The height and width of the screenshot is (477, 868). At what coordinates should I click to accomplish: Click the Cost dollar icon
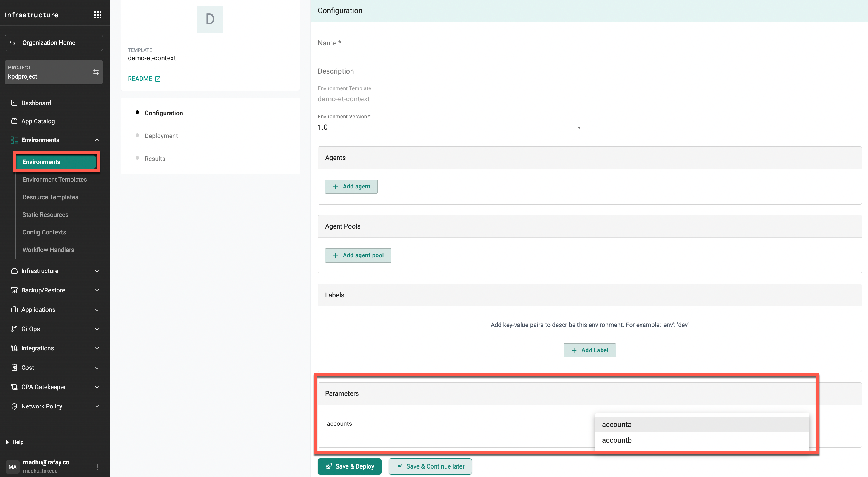(14, 368)
